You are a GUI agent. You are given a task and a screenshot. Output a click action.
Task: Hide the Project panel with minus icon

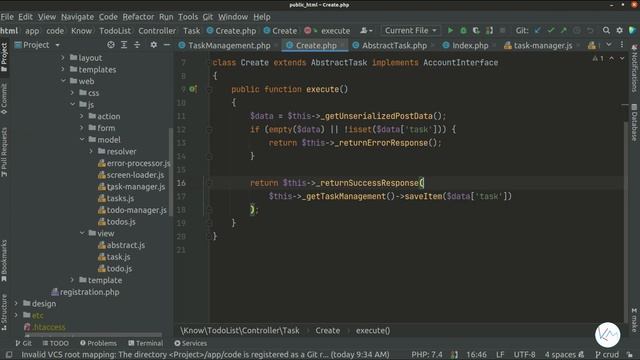[167, 45]
